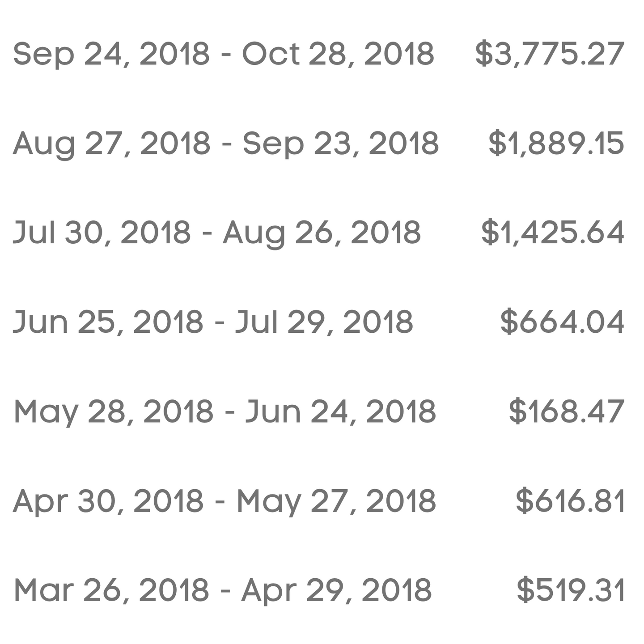Select the $1,889.15 earnings amount
The image size is (644, 644).
556,143
